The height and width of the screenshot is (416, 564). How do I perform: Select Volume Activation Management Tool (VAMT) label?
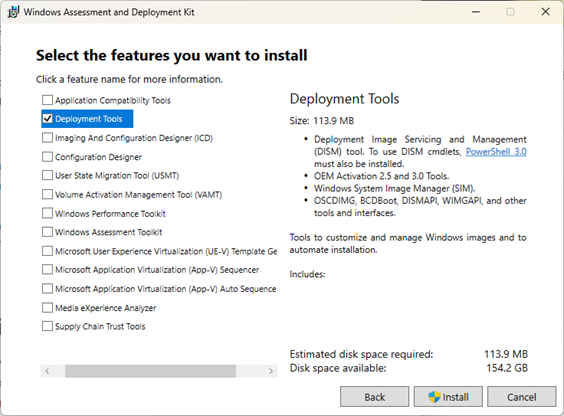[x=138, y=195]
